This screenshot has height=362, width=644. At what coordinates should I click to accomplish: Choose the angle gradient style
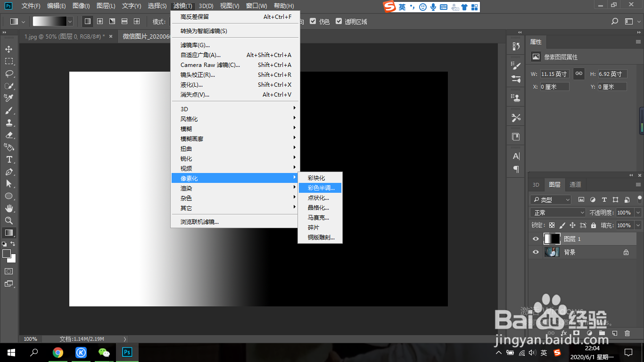(x=112, y=21)
